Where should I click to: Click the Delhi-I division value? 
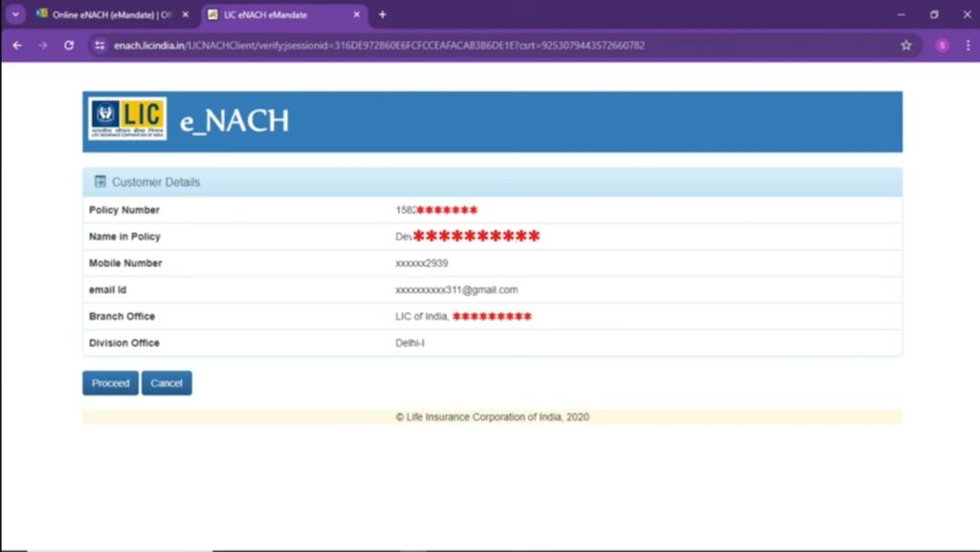(x=410, y=342)
